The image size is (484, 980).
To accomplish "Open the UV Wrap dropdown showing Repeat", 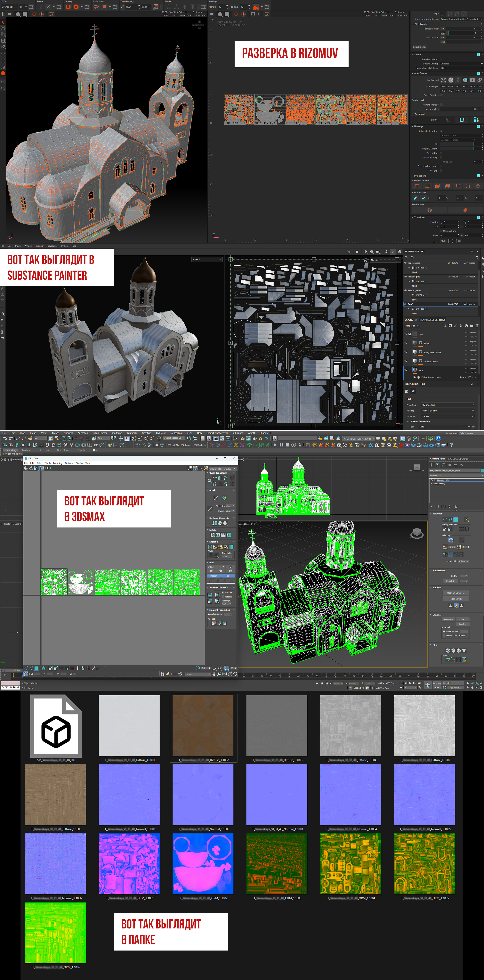I will (x=448, y=416).
